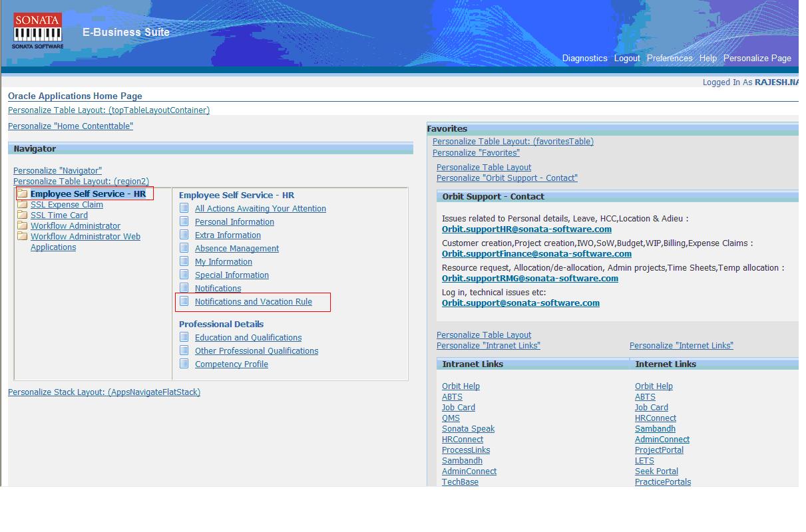
Task: Open Personal Information link
Action: point(234,222)
